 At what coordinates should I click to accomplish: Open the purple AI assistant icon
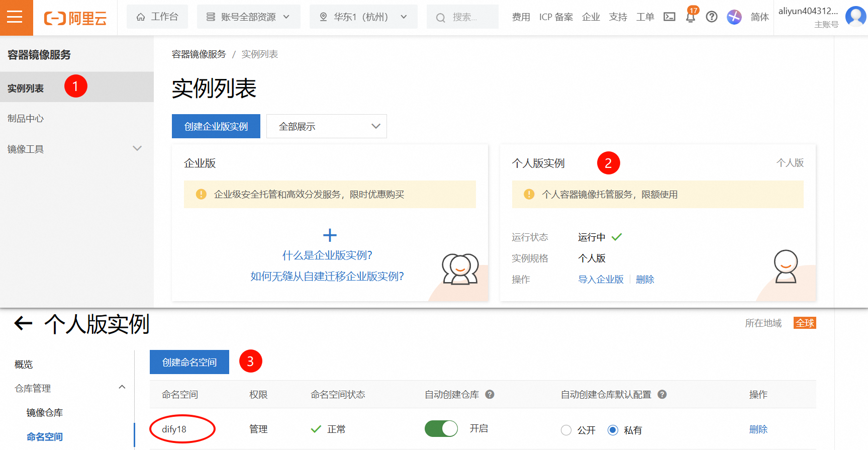(734, 17)
